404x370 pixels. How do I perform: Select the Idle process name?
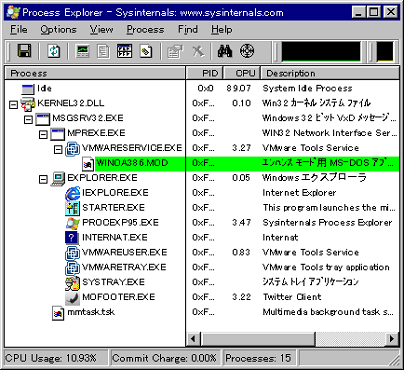pos(44,89)
